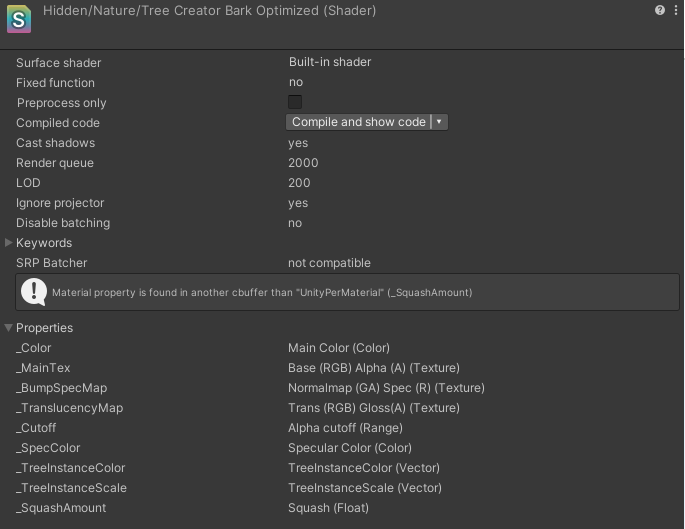Click the shader asset icon in header
Image resolution: width=685 pixels, height=529 pixels.
18,19
